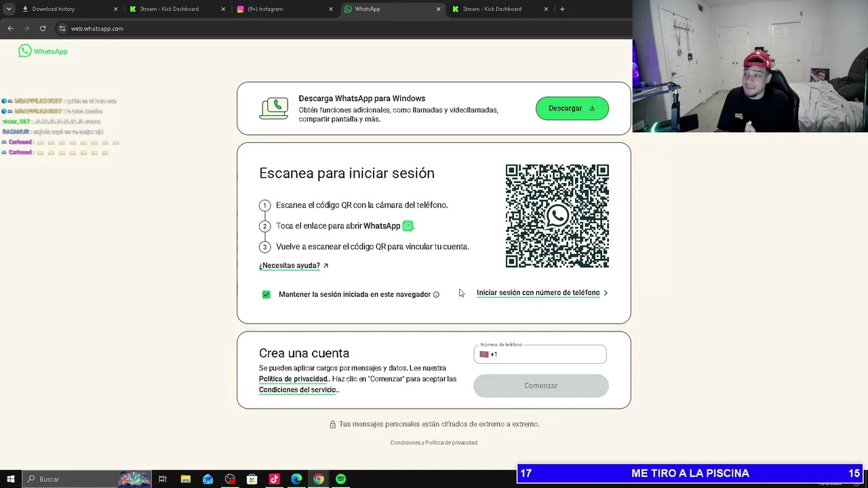This screenshot has height=488, width=868.
Task: Click the 'Crea una cuenta' heading
Action: click(x=304, y=353)
